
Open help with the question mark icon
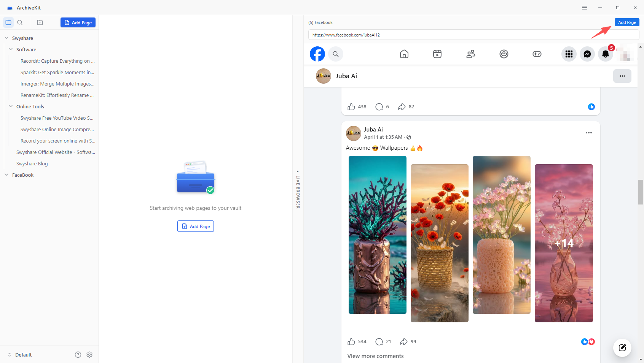[x=78, y=354]
